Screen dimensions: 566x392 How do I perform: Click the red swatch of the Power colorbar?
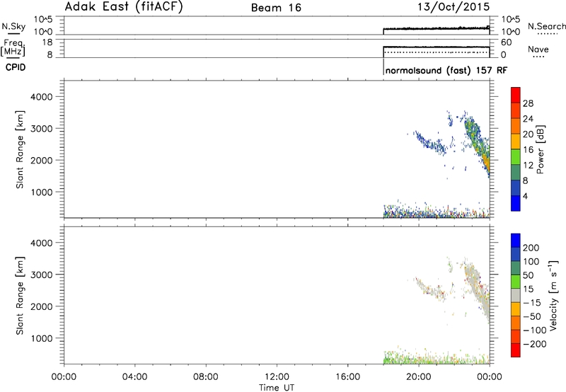coord(516,95)
